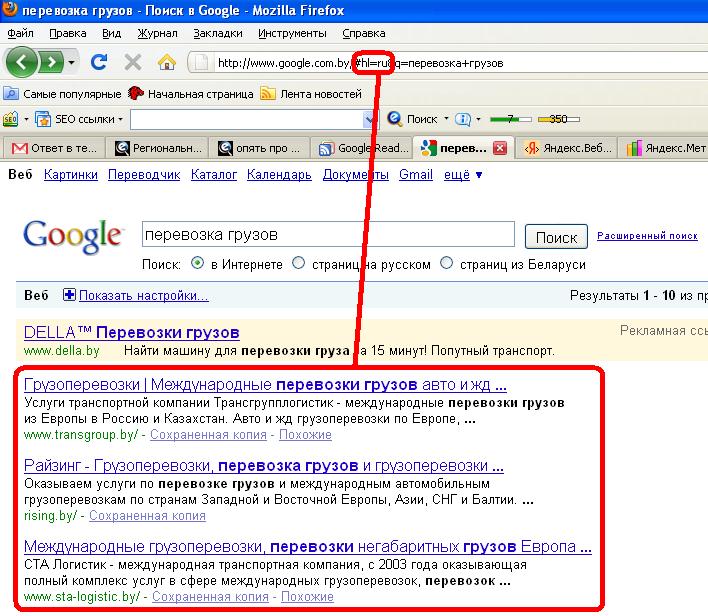The width and height of the screenshot is (708, 616).
Task: Open Похожие for www.sta-logistic.by
Action: point(307,596)
